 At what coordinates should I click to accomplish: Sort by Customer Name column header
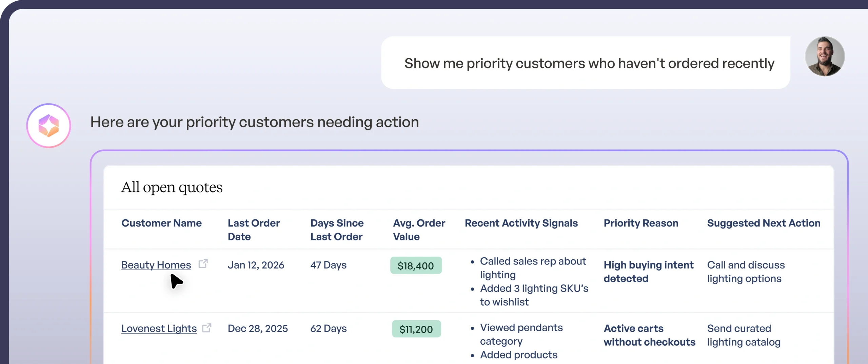point(161,223)
